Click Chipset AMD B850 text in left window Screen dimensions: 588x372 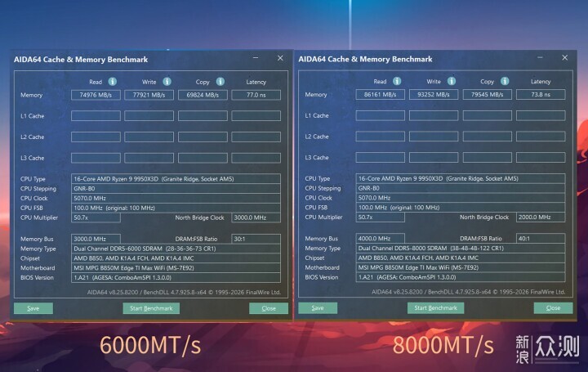176,258
